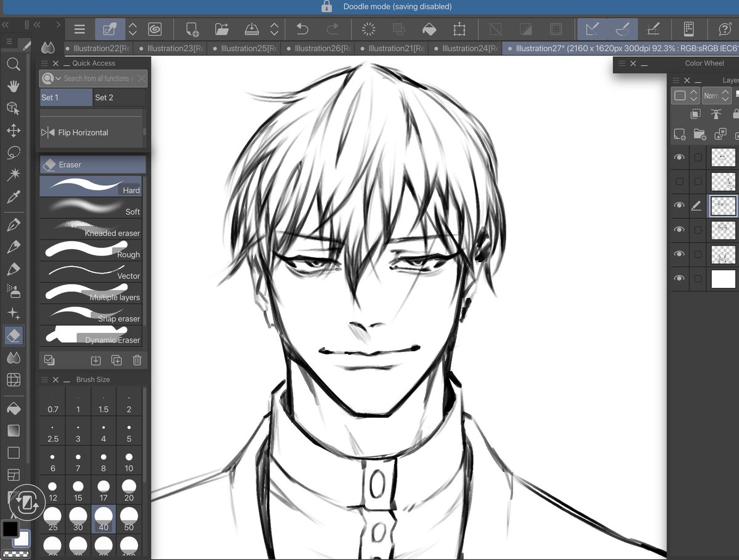Expand stepper next to Save icon
Viewport: 739px width, 560px height.
(x=275, y=29)
